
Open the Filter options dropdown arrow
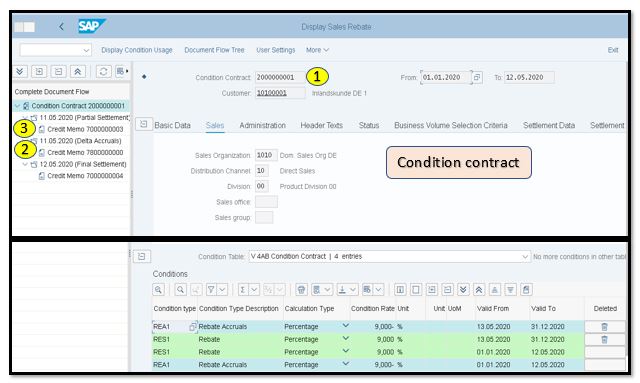(222, 289)
